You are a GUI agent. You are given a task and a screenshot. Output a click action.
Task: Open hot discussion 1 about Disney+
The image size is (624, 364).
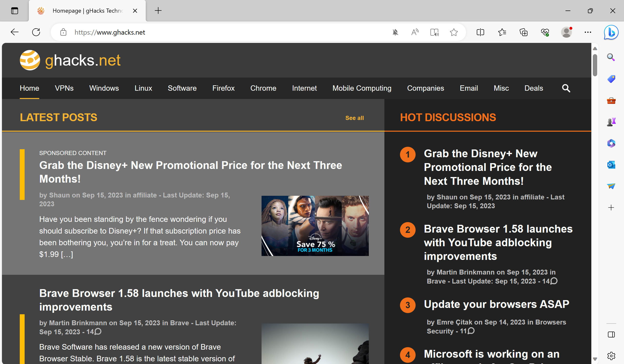[488, 167]
